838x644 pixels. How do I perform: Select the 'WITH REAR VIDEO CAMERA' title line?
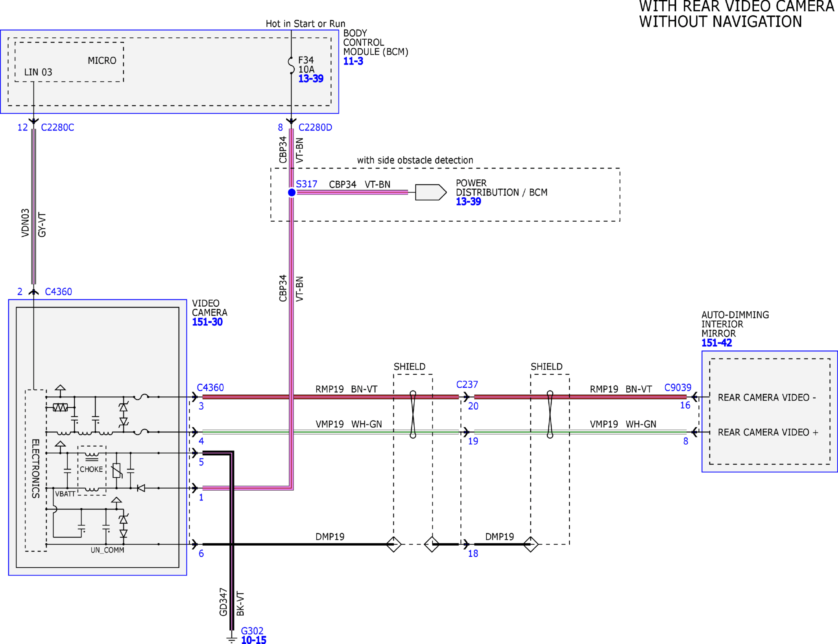click(736, 7)
